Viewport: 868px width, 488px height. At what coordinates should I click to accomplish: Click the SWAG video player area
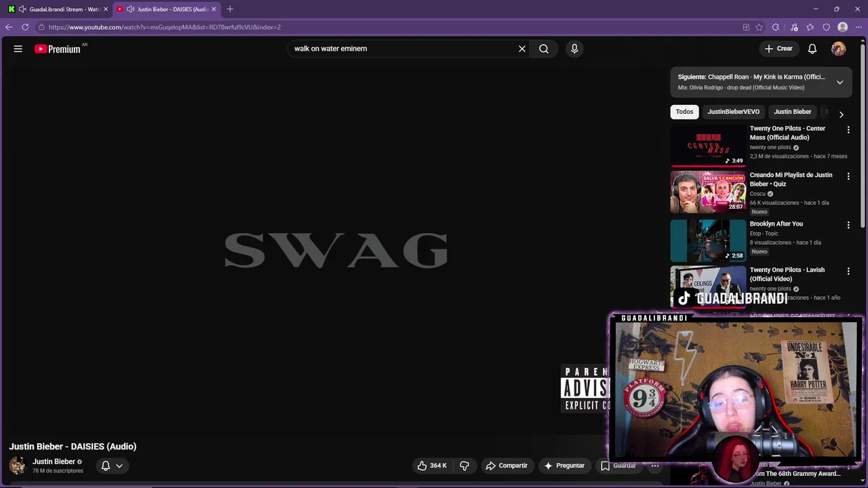336,251
